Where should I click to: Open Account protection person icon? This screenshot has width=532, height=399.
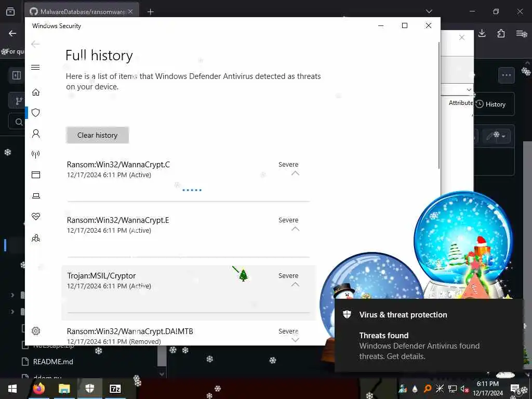click(x=36, y=134)
